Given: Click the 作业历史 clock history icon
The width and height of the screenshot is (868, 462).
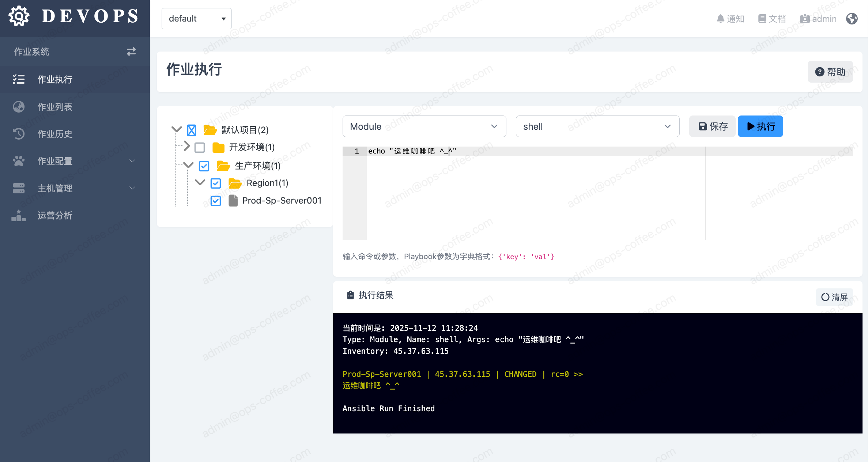Looking at the screenshot, I should coord(19,134).
